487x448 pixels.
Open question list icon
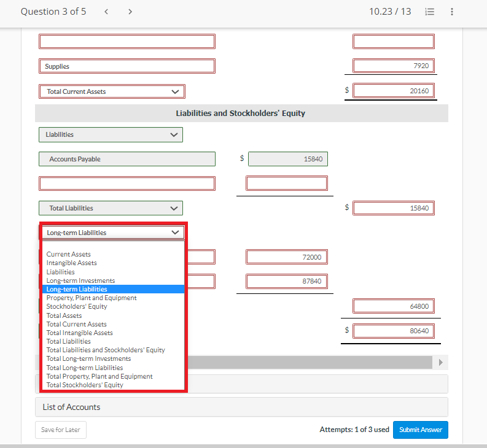(x=429, y=12)
